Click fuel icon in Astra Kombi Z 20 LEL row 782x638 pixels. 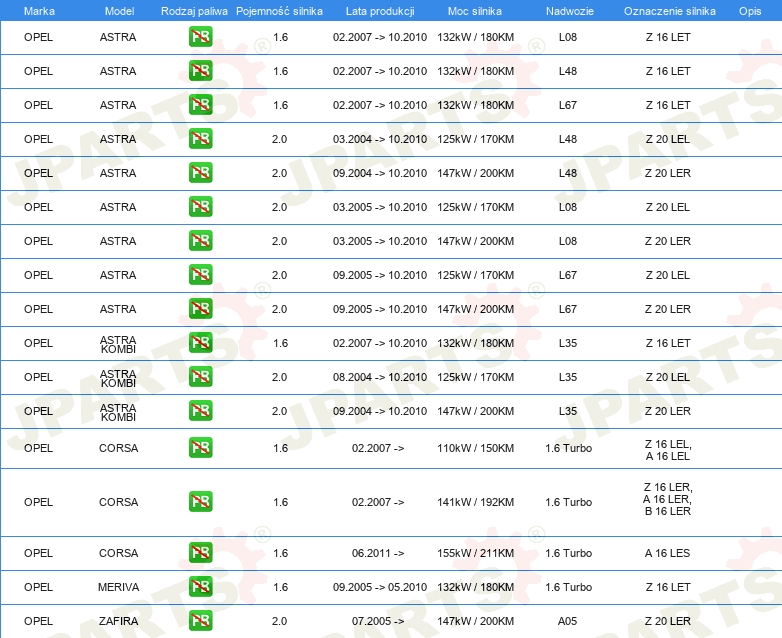200,377
